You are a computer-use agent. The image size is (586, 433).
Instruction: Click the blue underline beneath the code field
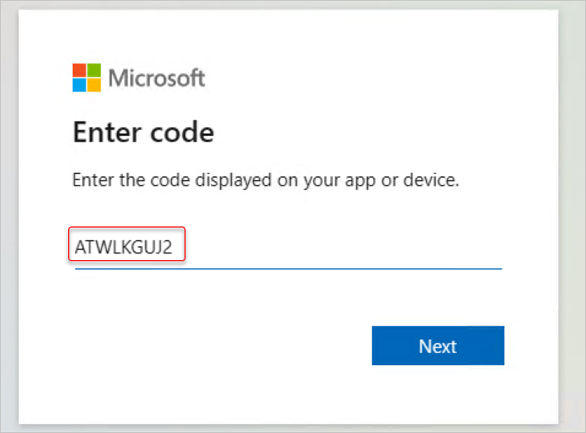point(288,268)
